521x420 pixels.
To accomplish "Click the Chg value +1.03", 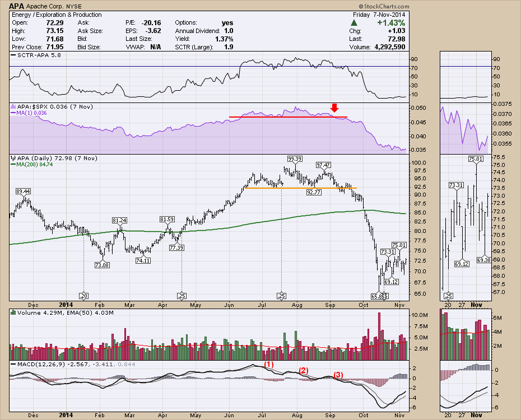I will click(397, 31).
